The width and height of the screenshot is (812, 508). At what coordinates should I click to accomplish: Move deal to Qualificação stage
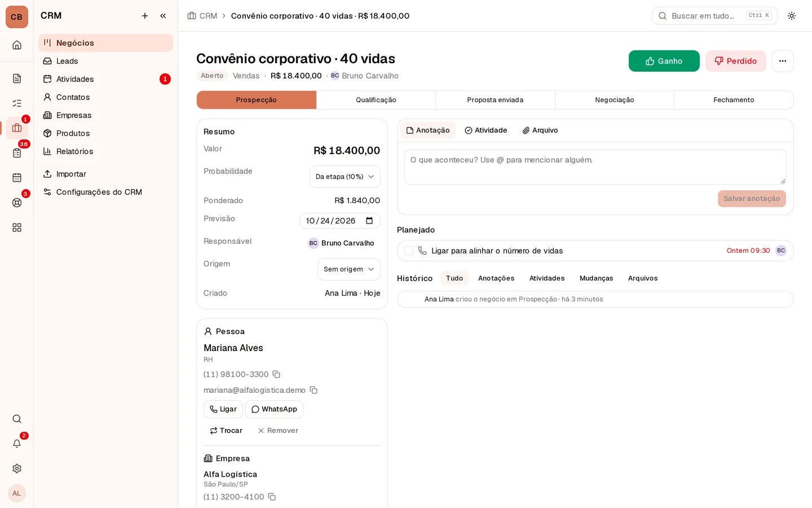pyautogui.click(x=376, y=100)
